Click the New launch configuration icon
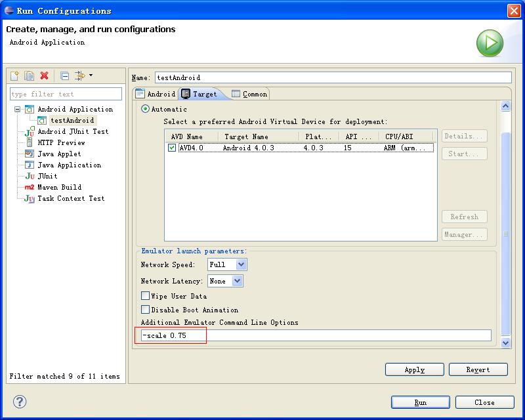The height and width of the screenshot is (420, 525). pyautogui.click(x=14, y=75)
